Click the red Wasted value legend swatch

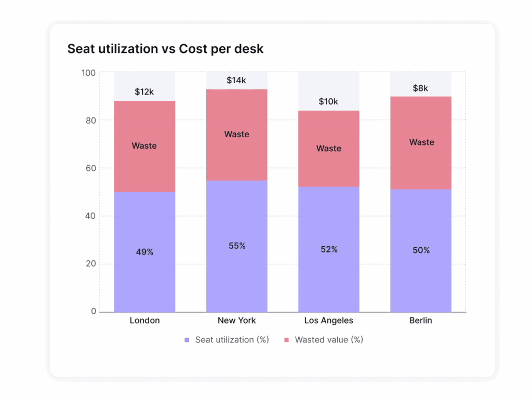[286, 340]
